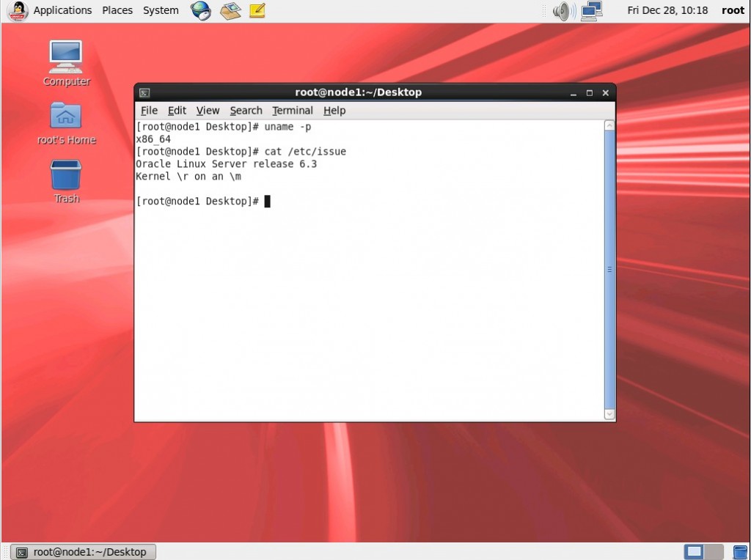Open the notes editor launcher in top panel

(x=257, y=10)
